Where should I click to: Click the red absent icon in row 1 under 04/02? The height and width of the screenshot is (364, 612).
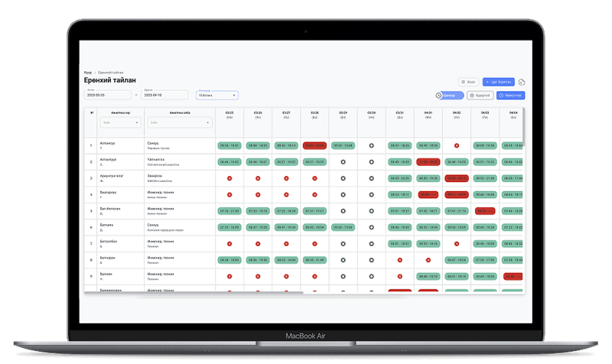pyautogui.click(x=456, y=145)
